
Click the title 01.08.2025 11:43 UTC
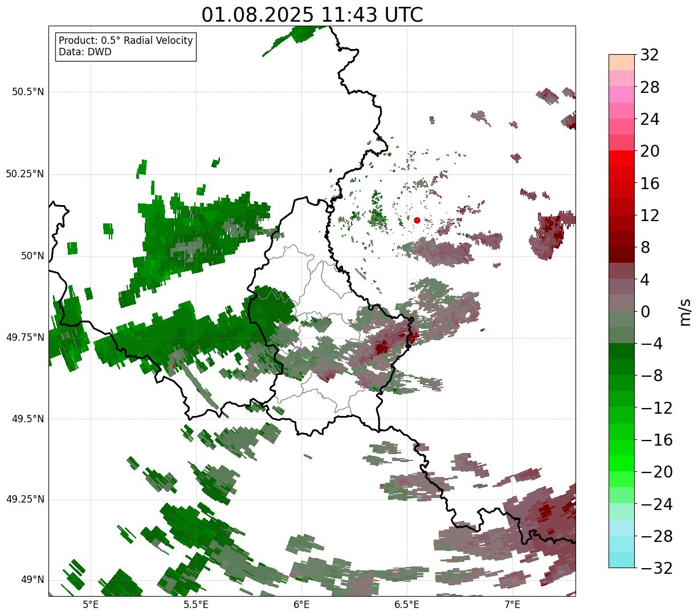312,15
